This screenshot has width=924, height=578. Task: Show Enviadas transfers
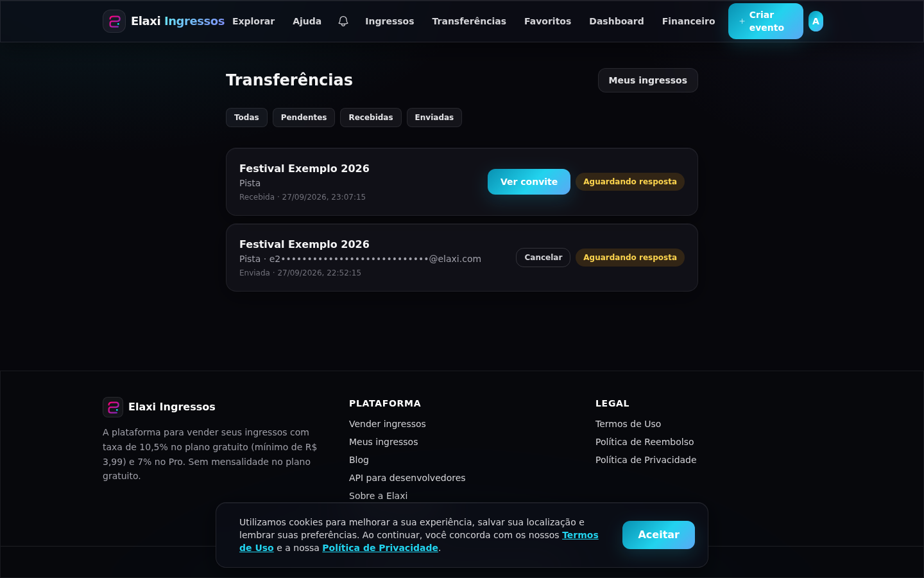click(434, 118)
